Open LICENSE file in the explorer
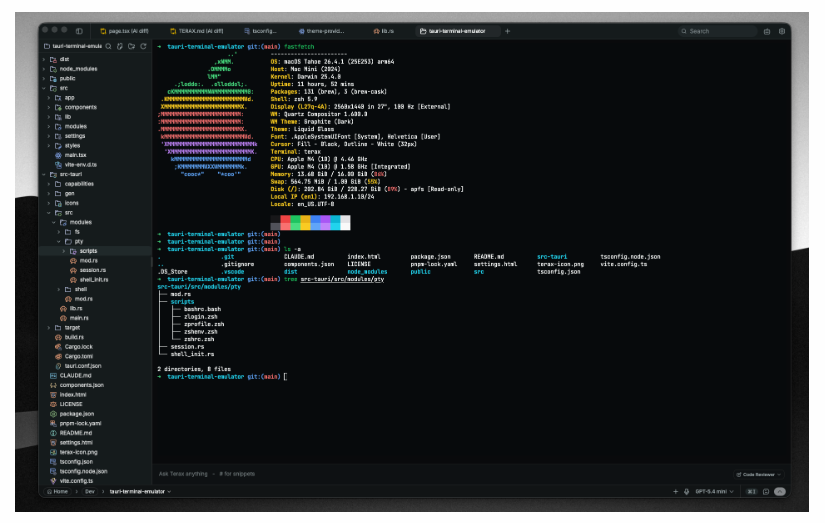Image resolution: width=825 pixels, height=523 pixels. point(66,404)
